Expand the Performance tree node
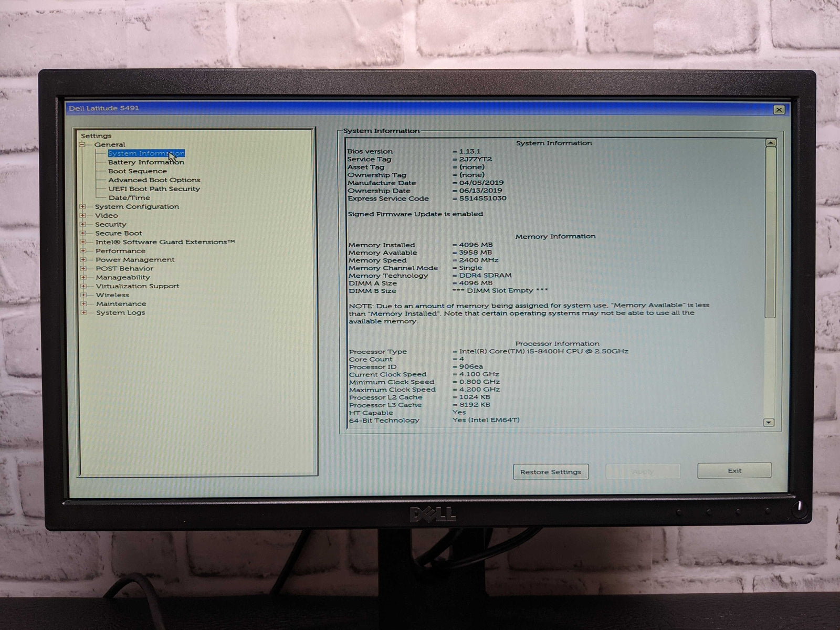Viewport: 840px width, 630px height. [x=83, y=251]
